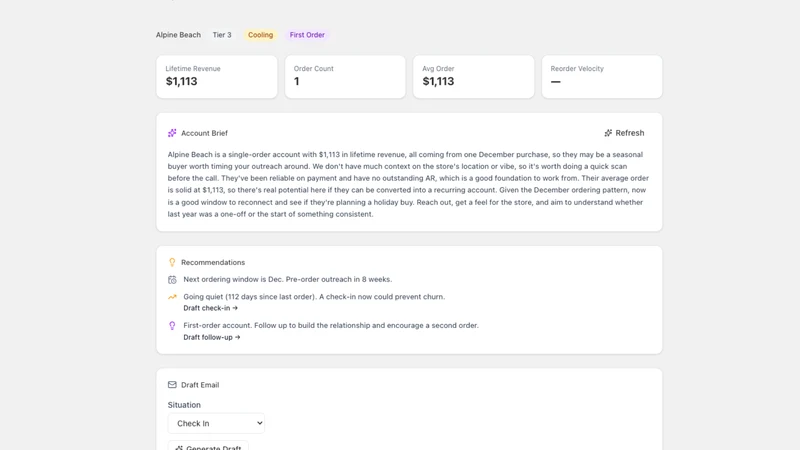Screen dimensions: 800x450
Task: Select the Order Count card
Action: [x=345, y=77]
